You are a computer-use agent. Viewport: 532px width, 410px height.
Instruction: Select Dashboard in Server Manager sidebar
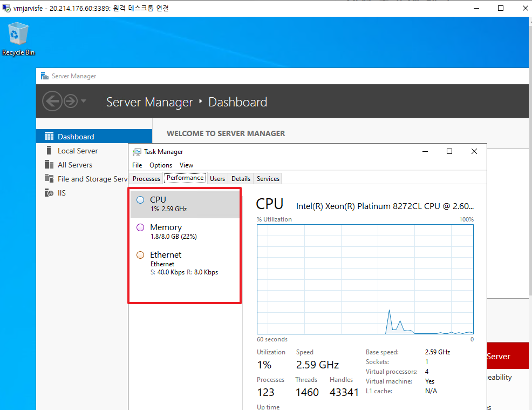point(94,136)
